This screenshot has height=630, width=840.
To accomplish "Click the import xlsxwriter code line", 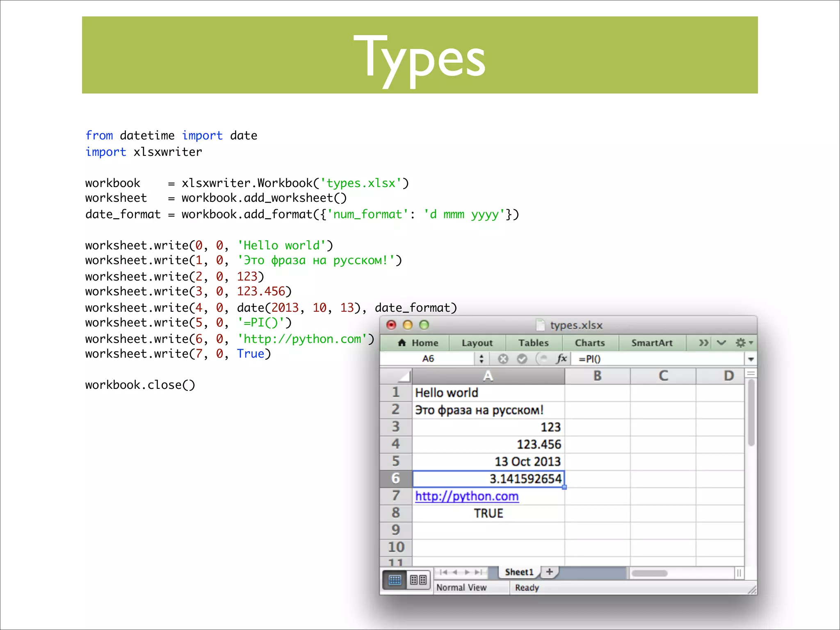I will tap(144, 152).
